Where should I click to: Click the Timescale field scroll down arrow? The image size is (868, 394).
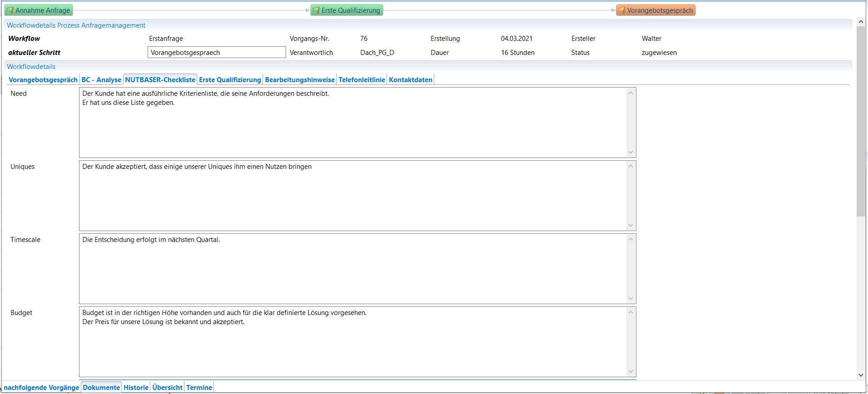[x=630, y=299]
